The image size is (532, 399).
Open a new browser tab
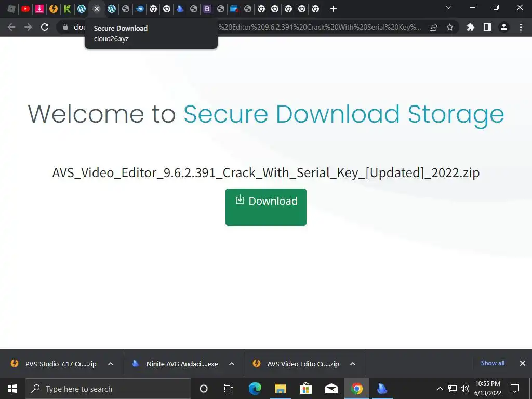tap(334, 9)
